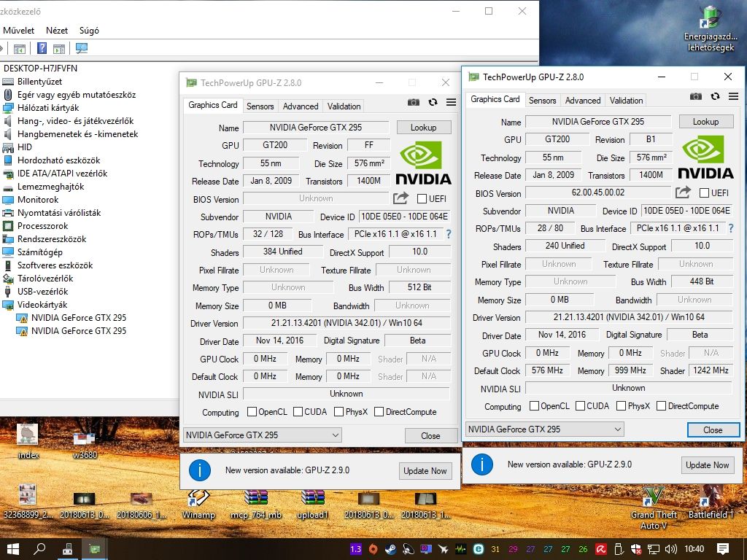Switch to Sensors tab in right GPU-Z
Image resolution: width=747 pixels, height=560 pixels.
542,101
